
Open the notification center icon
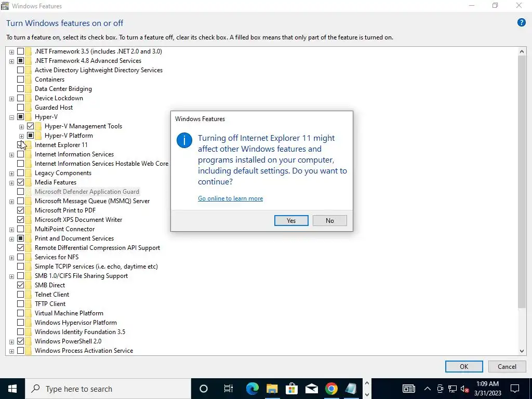pyautogui.click(x=515, y=389)
